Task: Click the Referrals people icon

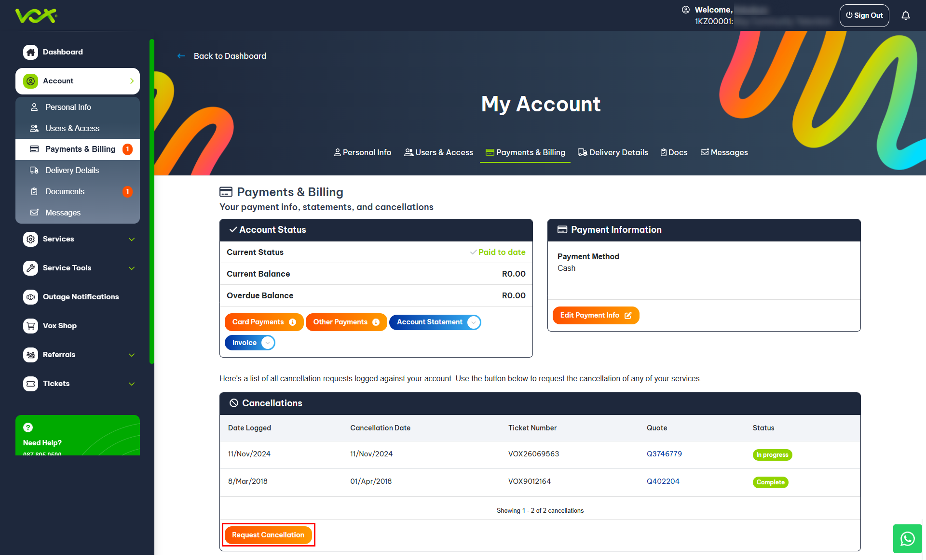Action: pyautogui.click(x=30, y=355)
